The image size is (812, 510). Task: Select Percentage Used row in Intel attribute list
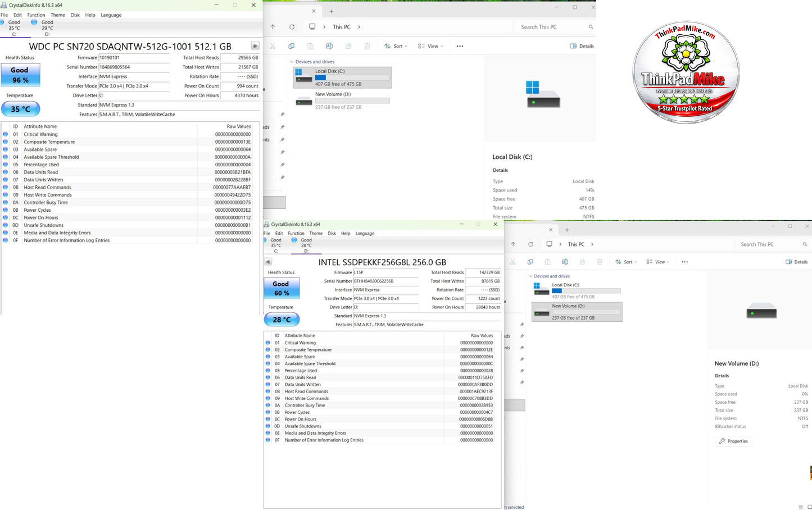coord(382,371)
